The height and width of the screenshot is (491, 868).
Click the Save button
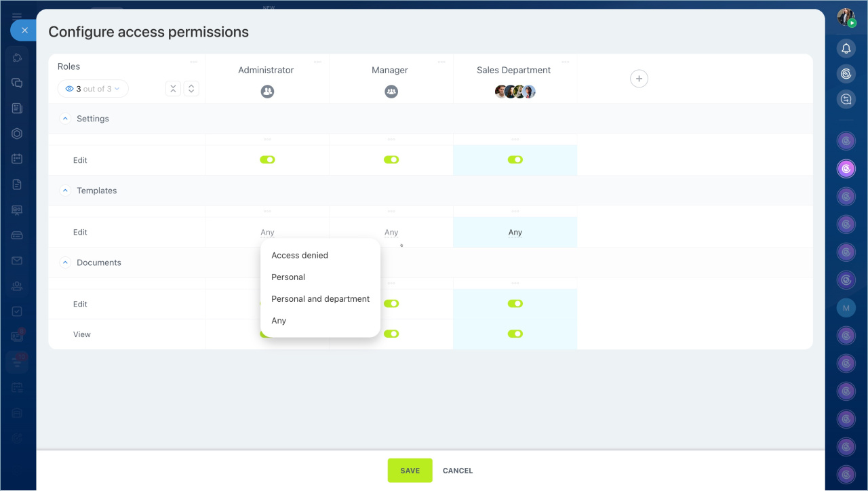click(x=410, y=471)
